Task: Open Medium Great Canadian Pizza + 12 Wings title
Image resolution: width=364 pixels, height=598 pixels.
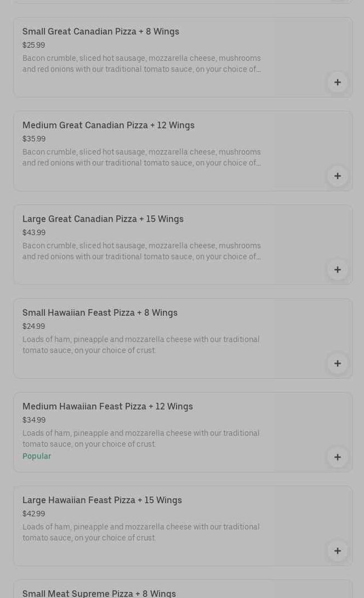Action: pos(109,126)
